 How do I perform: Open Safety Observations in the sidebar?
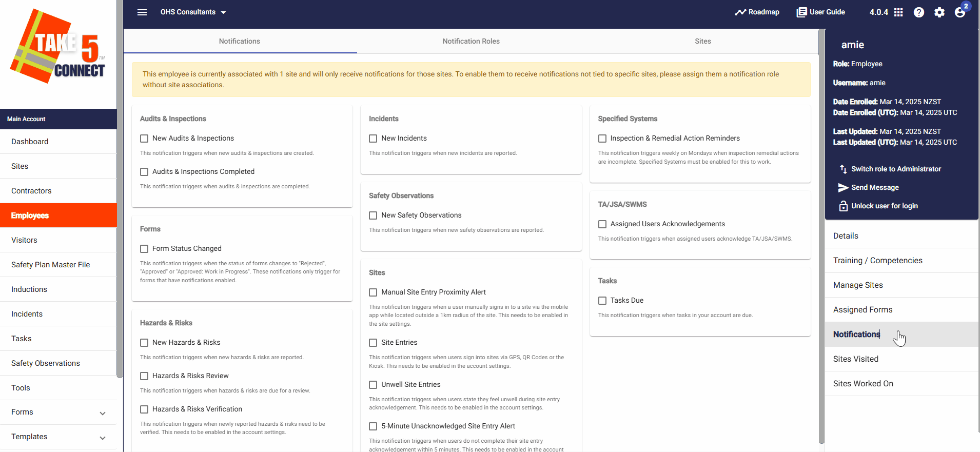(x=58, y=363)
